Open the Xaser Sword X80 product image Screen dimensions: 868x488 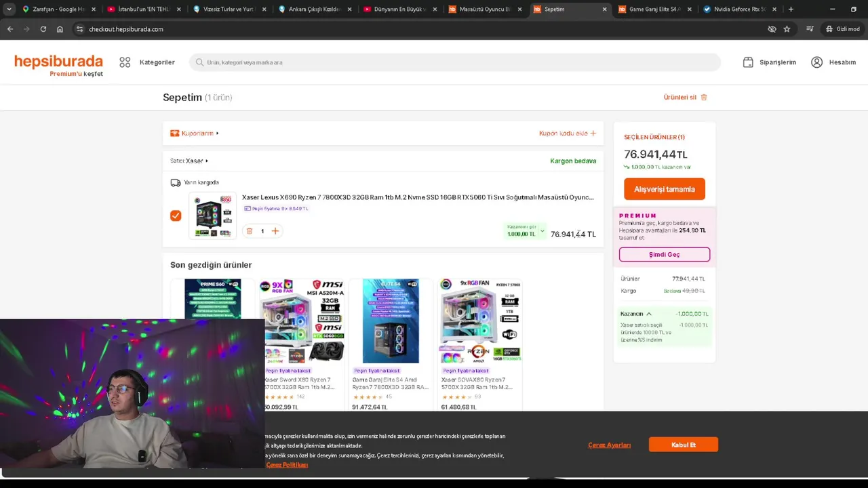coord(302,321)
